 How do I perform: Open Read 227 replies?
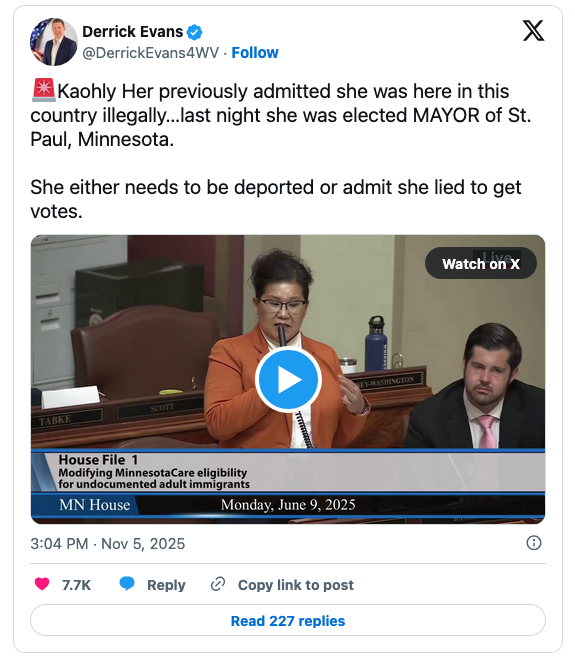click(x=288, y=620)
